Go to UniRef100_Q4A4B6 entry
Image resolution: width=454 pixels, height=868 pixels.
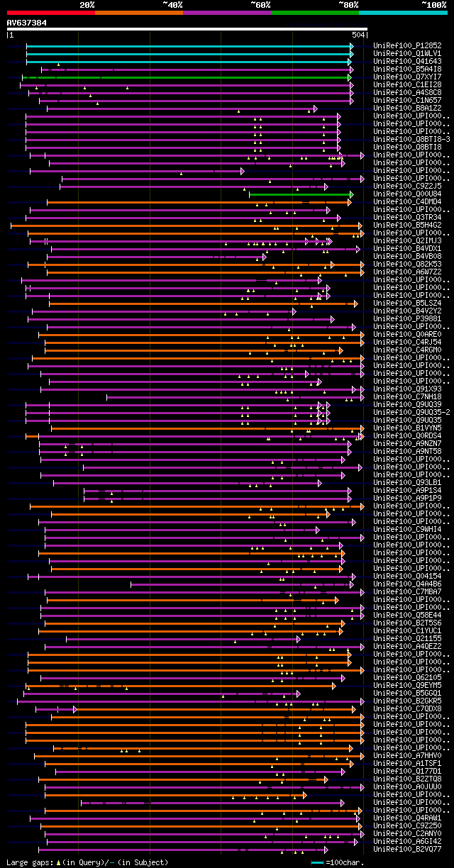[408, 584]
